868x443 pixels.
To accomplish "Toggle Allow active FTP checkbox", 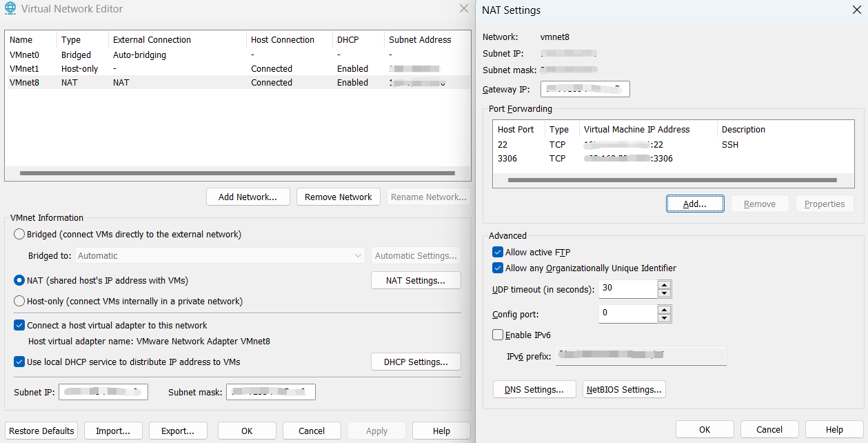I will coord(498,253).
